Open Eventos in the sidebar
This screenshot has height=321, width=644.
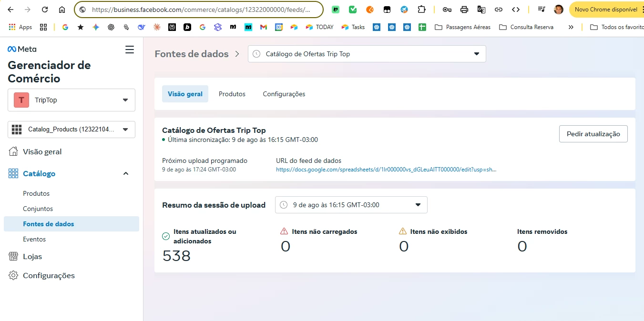click(x=34, y=239)
